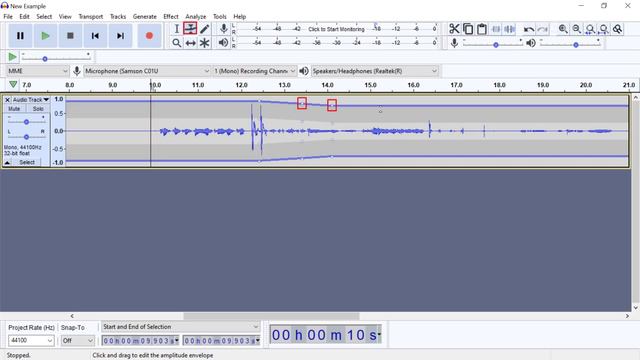Paste audio with the clipboard icon

482,29
